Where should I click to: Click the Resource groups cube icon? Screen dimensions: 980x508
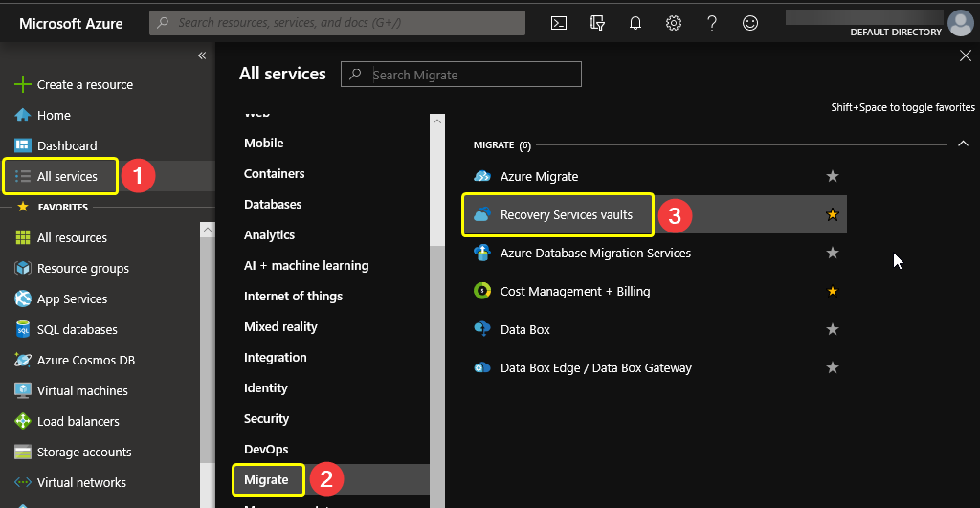pyautogui.click(x=23, y=268)
